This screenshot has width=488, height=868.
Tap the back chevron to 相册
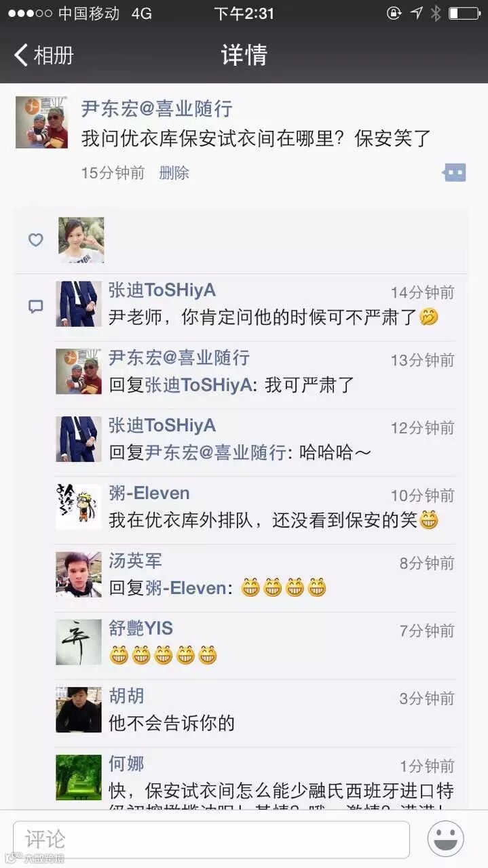pyautogui.click(x=20, y=55)
